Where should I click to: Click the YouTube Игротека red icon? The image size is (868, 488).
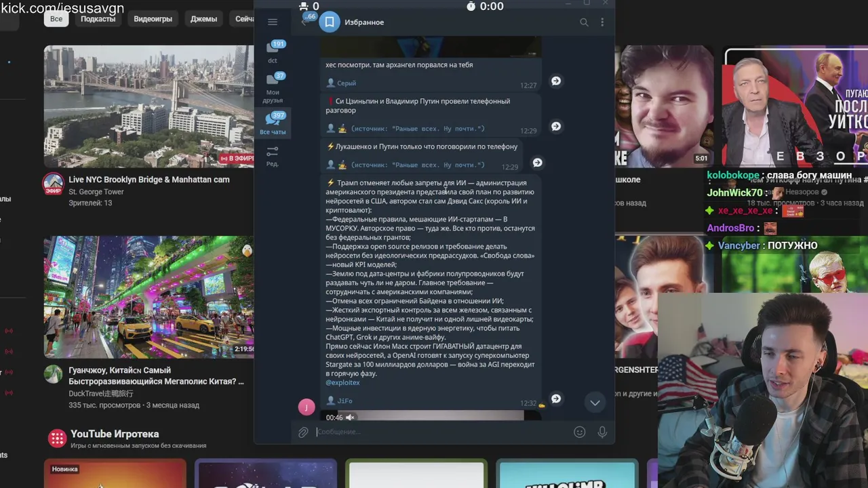tap(57, 438)
